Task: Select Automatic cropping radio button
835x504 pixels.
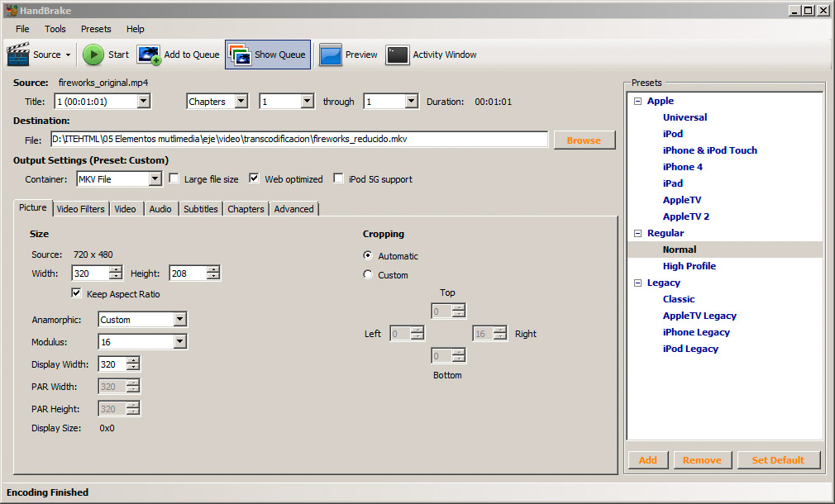Action: 367,255
